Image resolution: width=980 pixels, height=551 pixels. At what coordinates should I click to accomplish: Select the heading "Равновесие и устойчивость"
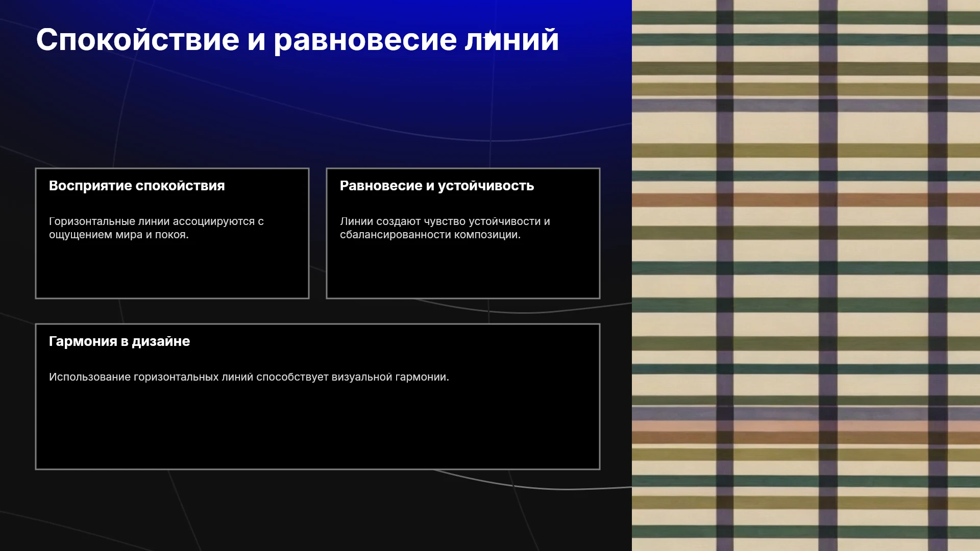coord(437,186)
